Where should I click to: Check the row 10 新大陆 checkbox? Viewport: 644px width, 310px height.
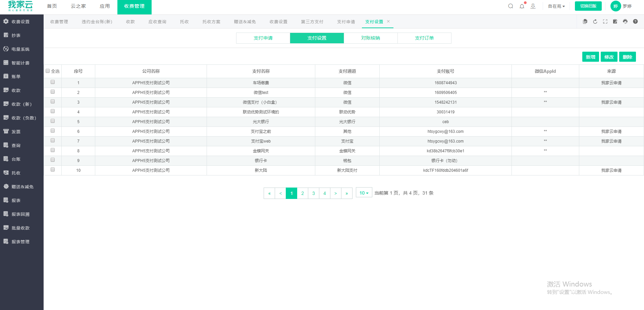pyautogui.click(x=53, y=169)
